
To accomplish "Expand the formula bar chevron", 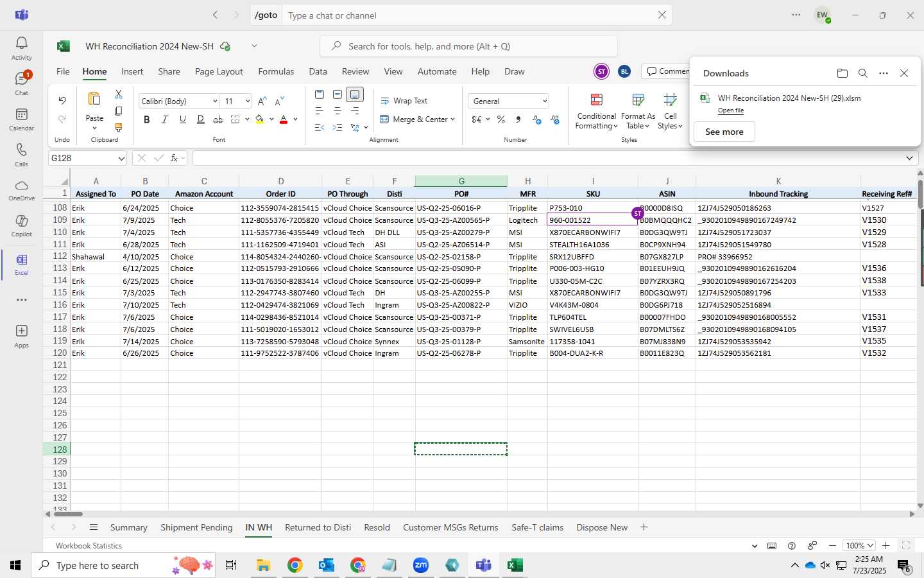I will click(909, 158).
